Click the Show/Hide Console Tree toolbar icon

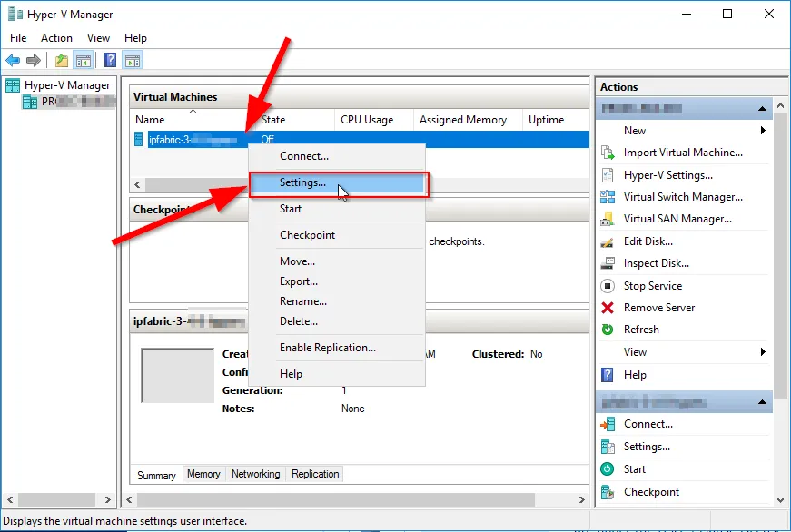83,61
